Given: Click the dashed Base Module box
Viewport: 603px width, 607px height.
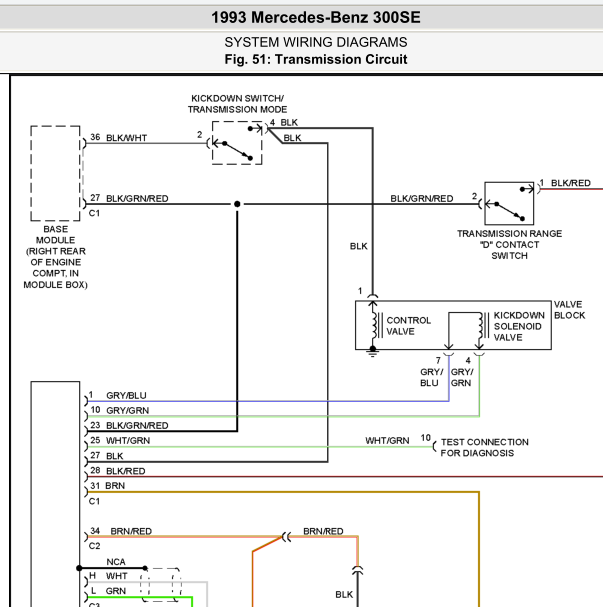Looking at the screenshot, I should [x=55, y=173].
